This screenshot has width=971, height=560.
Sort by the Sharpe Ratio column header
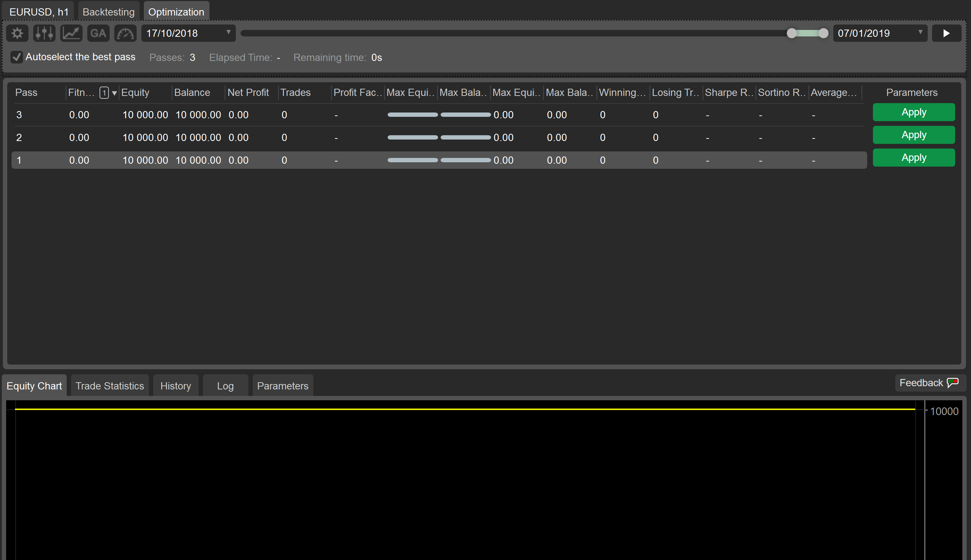728,93
